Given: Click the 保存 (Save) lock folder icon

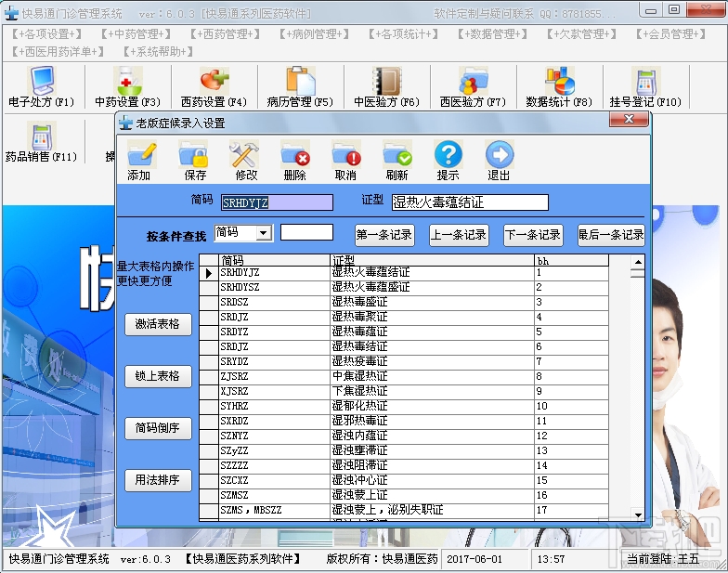Looking at the screenshot, I should pos(193,155).
